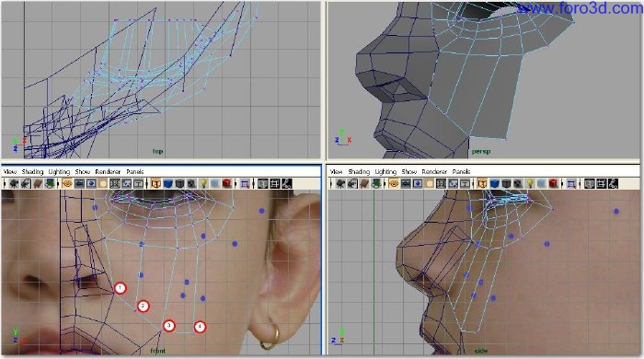Screen dimensions: 644x359
Task: Open Camera Attributes icon in side panel toolbar
Action: pos(352,183)
